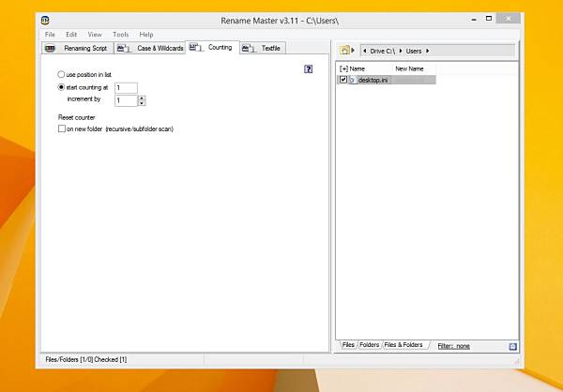Increase the increment by value with the up arrow
The width and height of the screenshot is (563, 392).
[142, 98]
